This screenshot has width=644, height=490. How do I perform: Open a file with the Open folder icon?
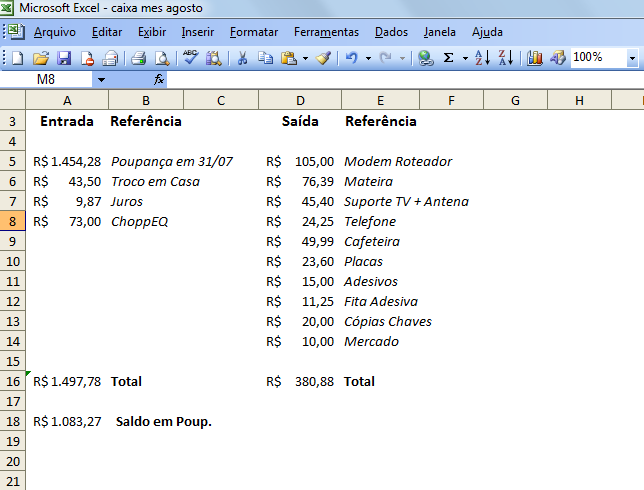coord(41,58)
